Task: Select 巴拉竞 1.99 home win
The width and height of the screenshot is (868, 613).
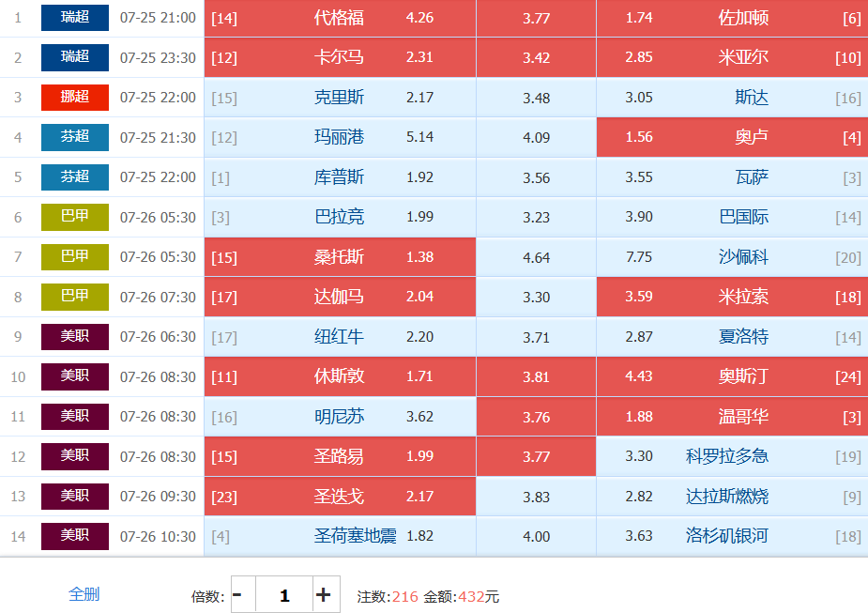Action: 340,217
